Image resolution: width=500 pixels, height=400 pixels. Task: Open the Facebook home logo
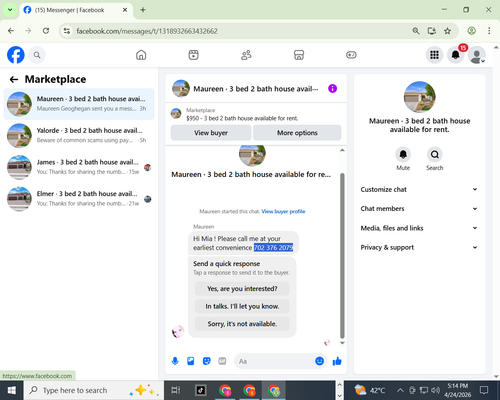point(16,55)
